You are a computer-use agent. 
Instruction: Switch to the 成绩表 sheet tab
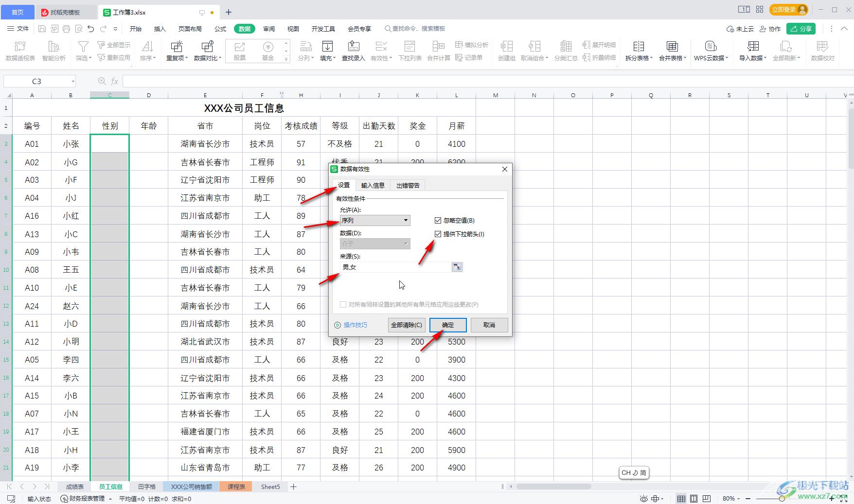[75, 487]
